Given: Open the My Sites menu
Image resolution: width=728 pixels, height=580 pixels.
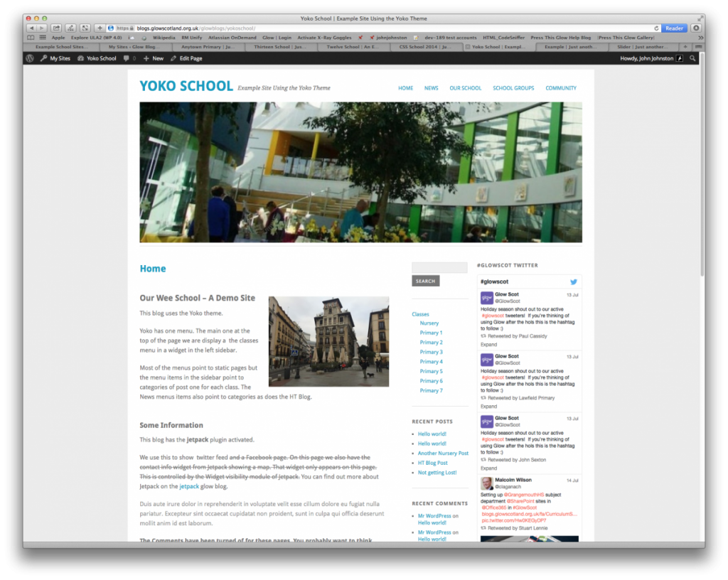Looking at the screenshot, I should coord(60,58).
